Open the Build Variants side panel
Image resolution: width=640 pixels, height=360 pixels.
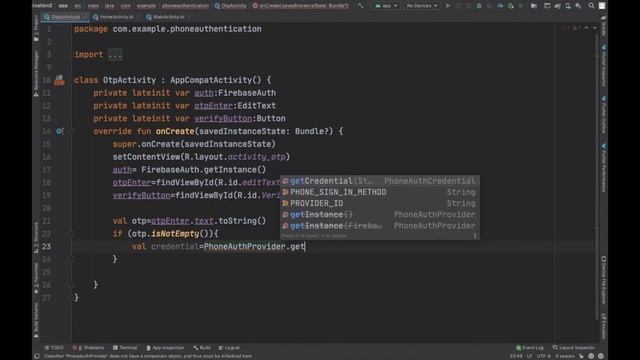[36, 320]
